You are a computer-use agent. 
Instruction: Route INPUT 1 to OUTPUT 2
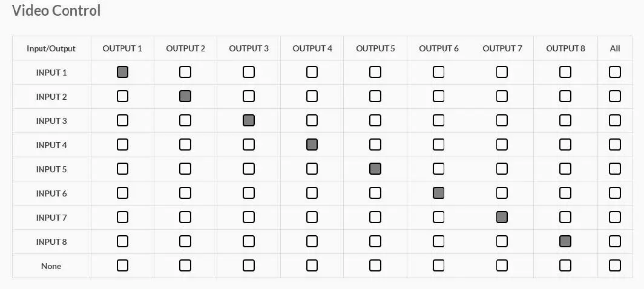pos(185,72)
